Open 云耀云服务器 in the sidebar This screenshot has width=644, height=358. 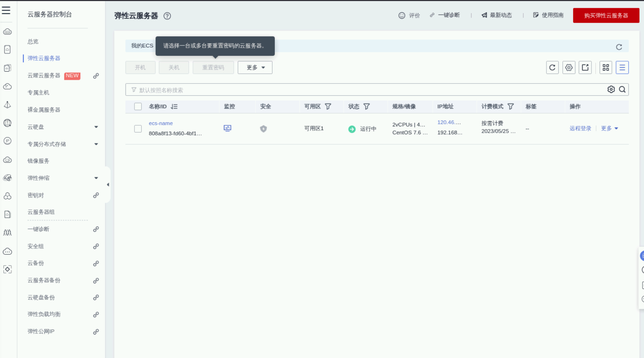tap(44, 75)
